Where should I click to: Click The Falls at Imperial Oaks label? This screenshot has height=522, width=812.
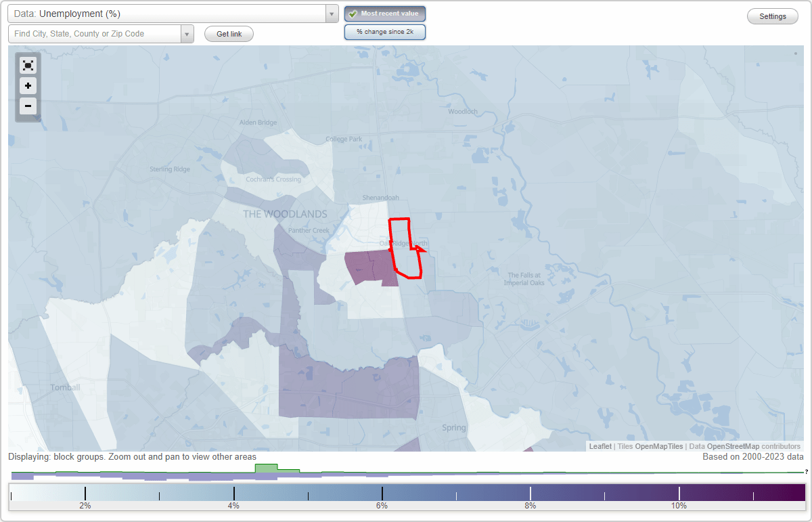coord(524,279)
